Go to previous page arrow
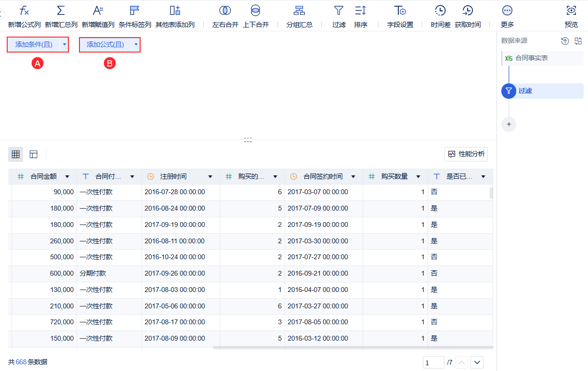Screen dimensions: 588x371 [x=461, y=362]
